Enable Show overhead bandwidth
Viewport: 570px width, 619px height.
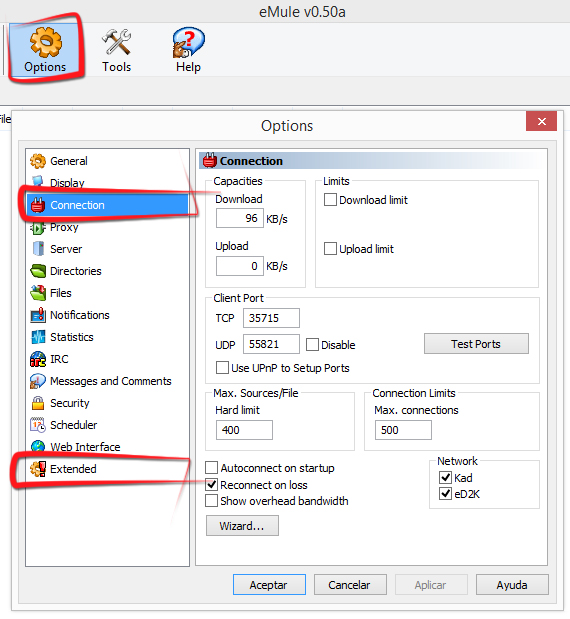tap(212, 501)
